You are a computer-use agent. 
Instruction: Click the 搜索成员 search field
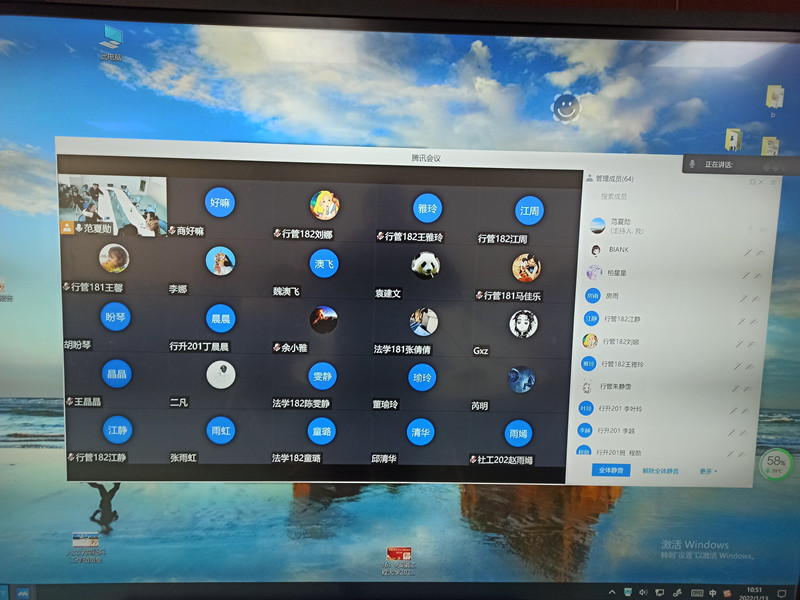click(620, 196)
